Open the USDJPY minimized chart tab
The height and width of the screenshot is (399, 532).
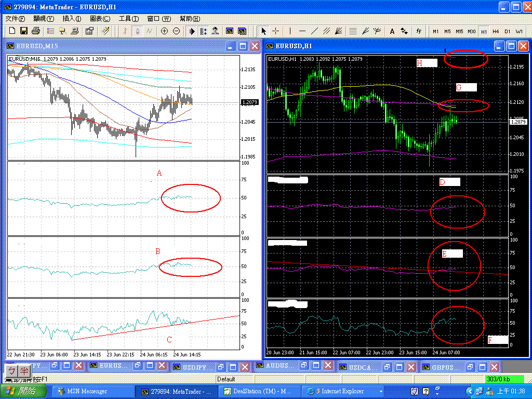tap(198, 366)
